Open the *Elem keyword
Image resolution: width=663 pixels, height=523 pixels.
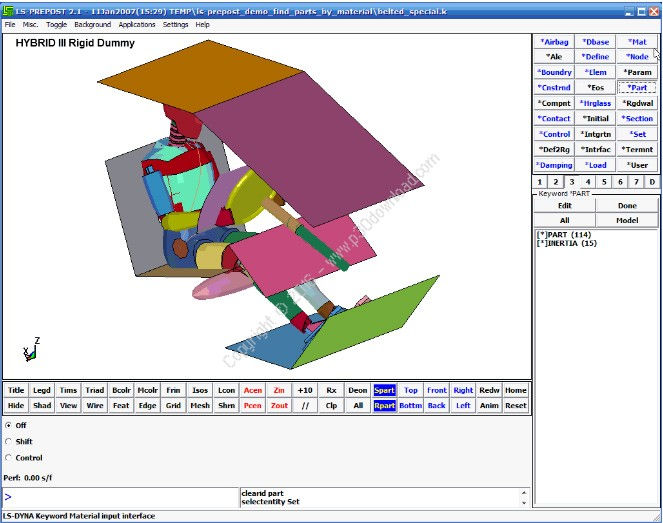tap(595, 72)
